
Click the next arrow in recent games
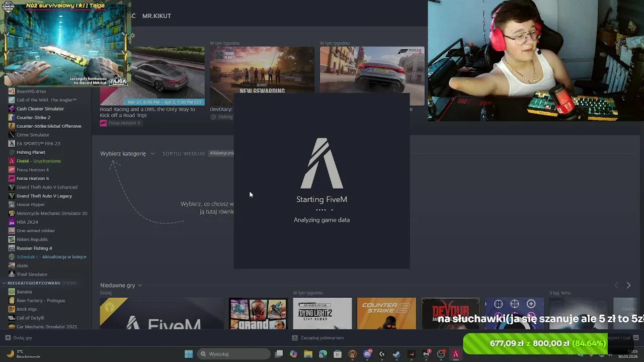coord(628,285)
